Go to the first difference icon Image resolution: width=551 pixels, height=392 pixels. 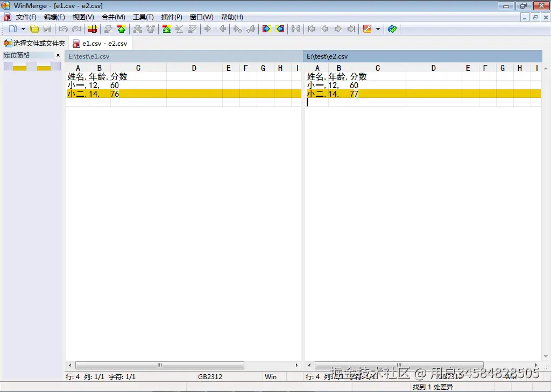[x=312, y=28]
